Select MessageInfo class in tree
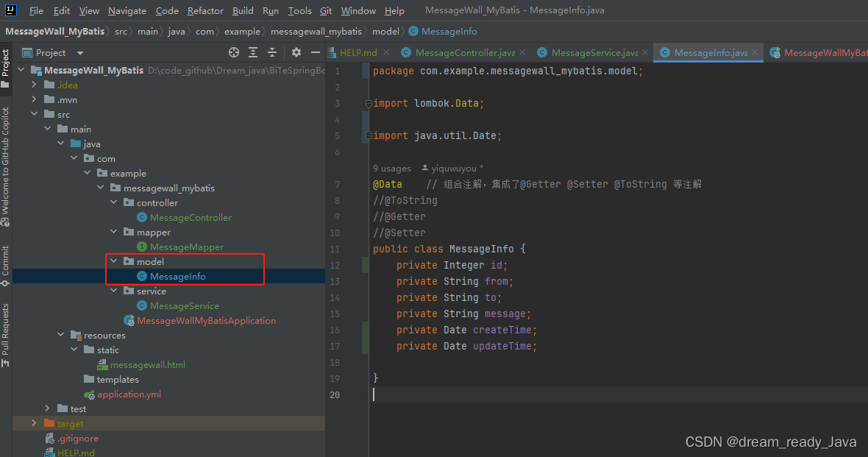This screenshot has height=457, width=868. (171, 277)
